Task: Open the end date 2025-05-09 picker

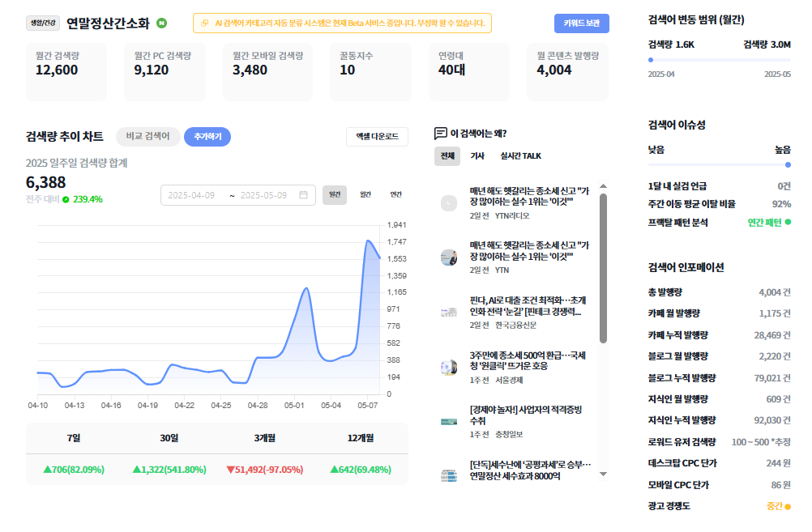Action: [263, 195]
